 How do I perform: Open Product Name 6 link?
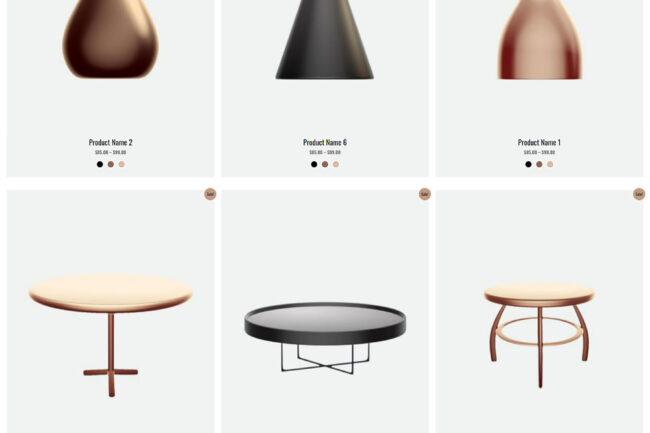[325, 142]
